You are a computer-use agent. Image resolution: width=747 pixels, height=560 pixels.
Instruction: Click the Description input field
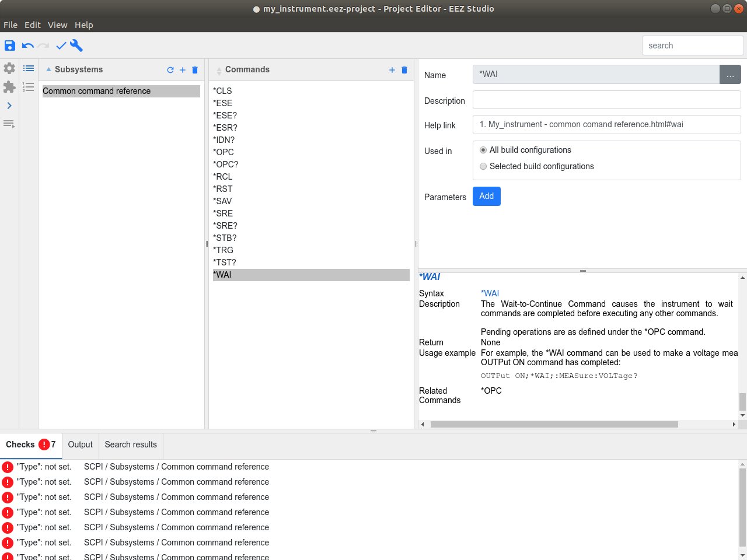[x=607, y=100]
